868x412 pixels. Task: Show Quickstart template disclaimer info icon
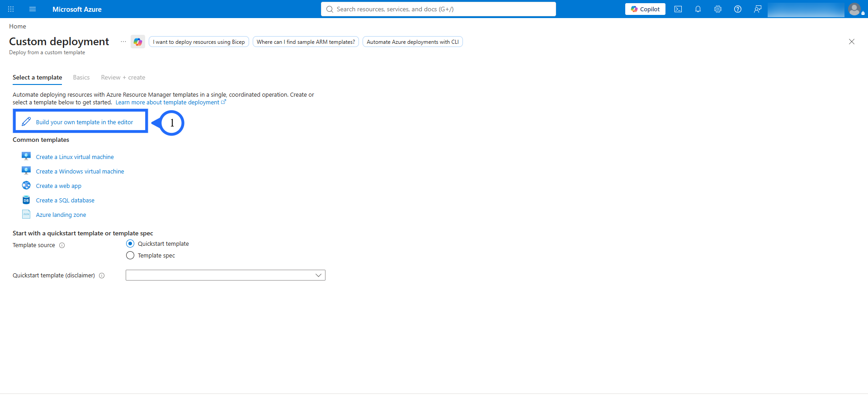tap(102, 276)
